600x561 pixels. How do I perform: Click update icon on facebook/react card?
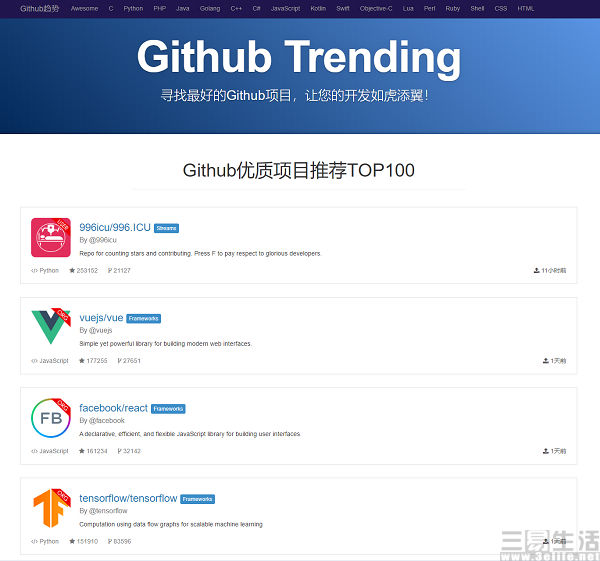[546, 451]
